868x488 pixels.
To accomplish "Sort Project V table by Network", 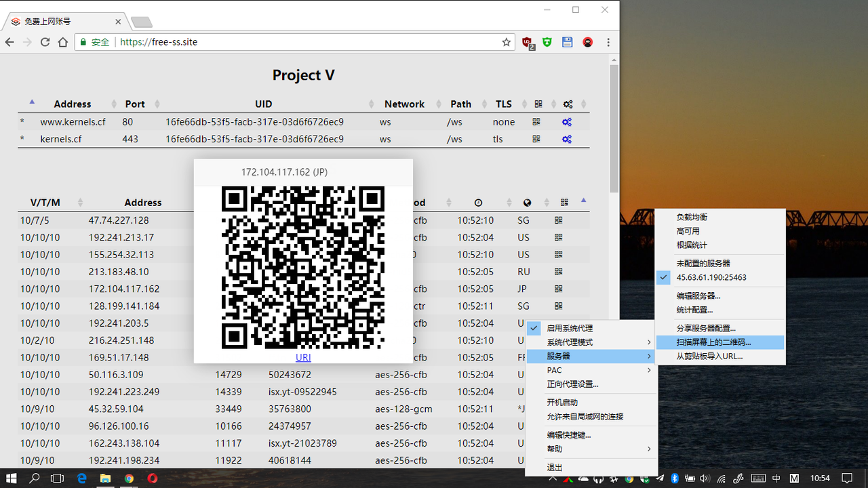I will click(x=404, y=104).
